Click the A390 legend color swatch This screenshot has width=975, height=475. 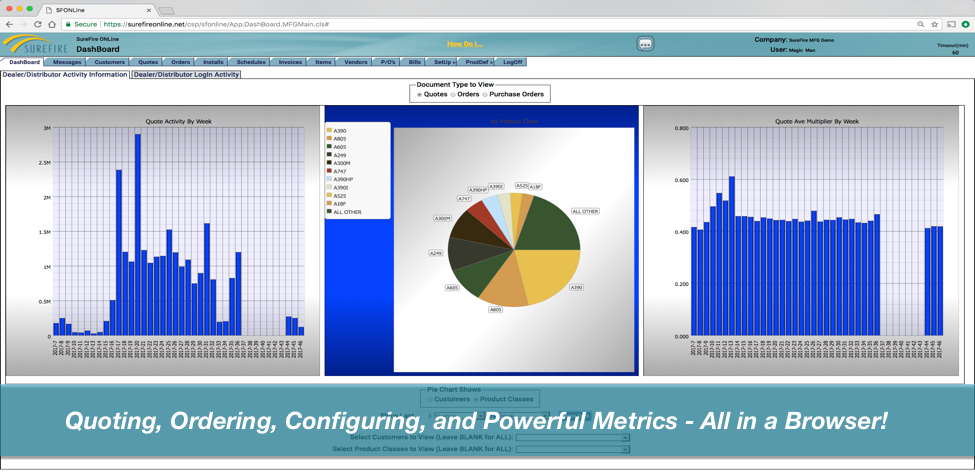tap(329, 131)
